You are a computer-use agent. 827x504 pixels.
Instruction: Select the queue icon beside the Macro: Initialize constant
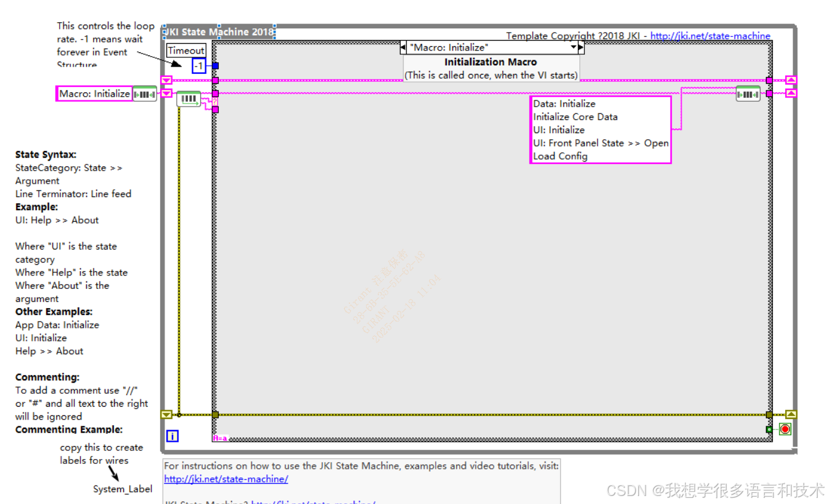tap(145, 94)
